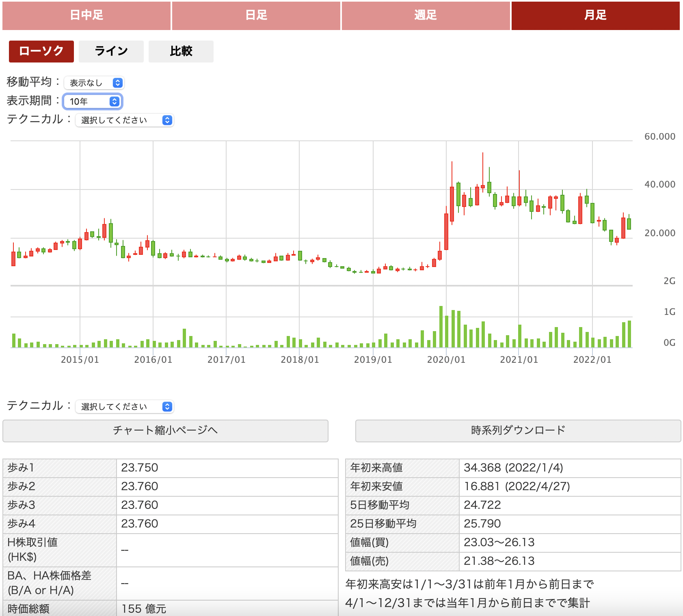Switch to the 日足 daily chart tab
This screenshot has height=616, width=683.
click(x=256, y=15)
